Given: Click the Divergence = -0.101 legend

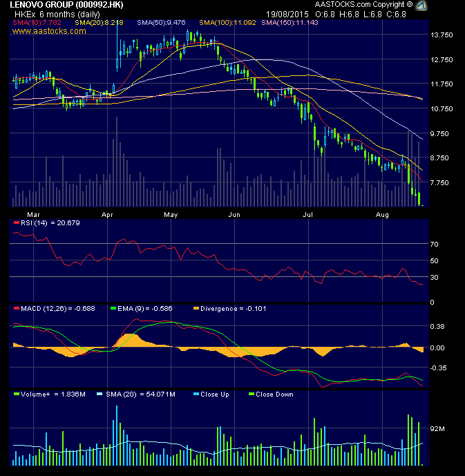Looking at the screenshot, I should (x=233, y=309).
